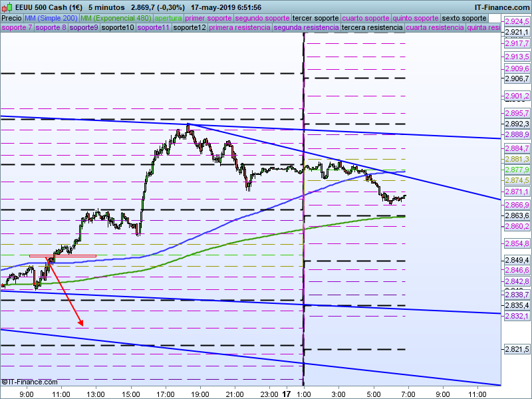The width and height of the screenshot is (532, 399).
Task: Select the primer soporte label
Action: [208, 19]
